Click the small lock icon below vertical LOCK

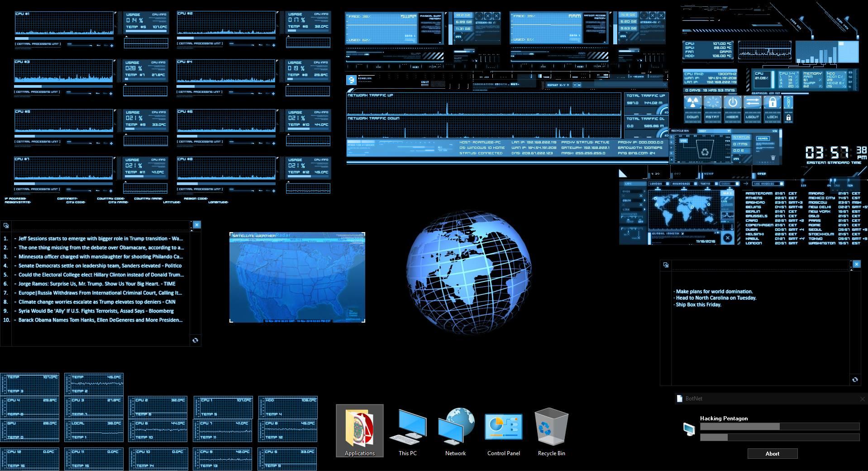(788, 118)
